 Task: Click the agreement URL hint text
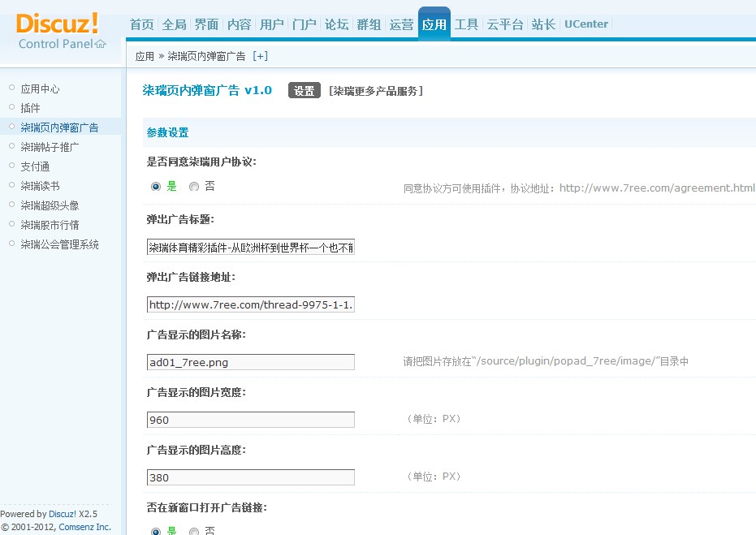point(579,188)
